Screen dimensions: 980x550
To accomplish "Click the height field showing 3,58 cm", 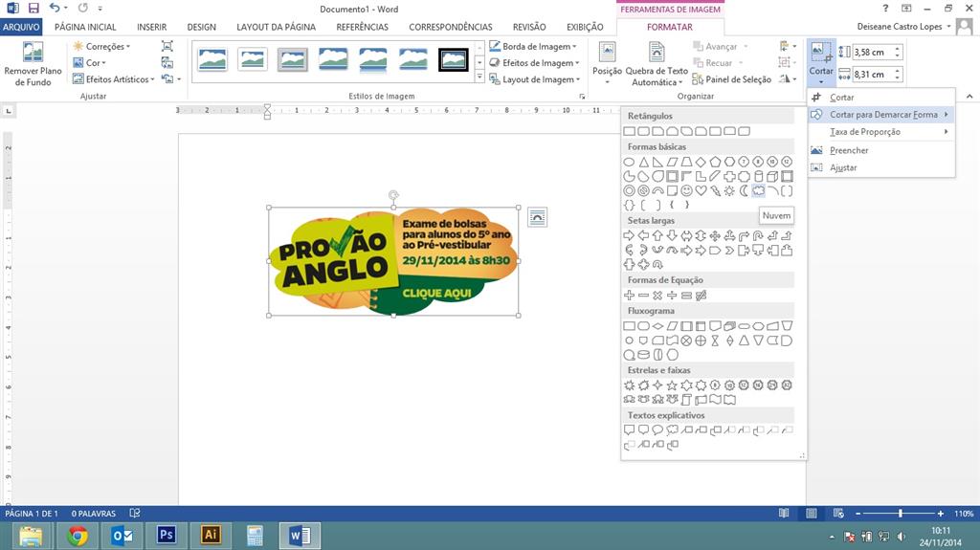I will pos(873,52).
